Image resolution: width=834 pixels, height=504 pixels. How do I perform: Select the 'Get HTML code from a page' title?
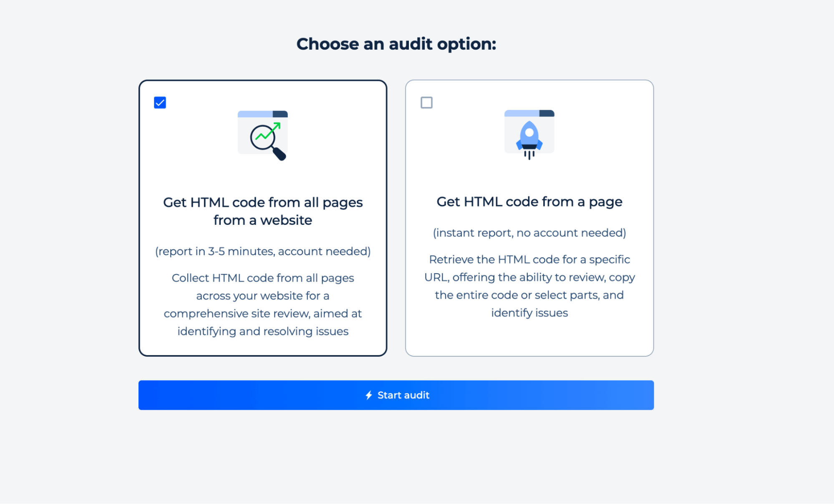pos(529,202)
